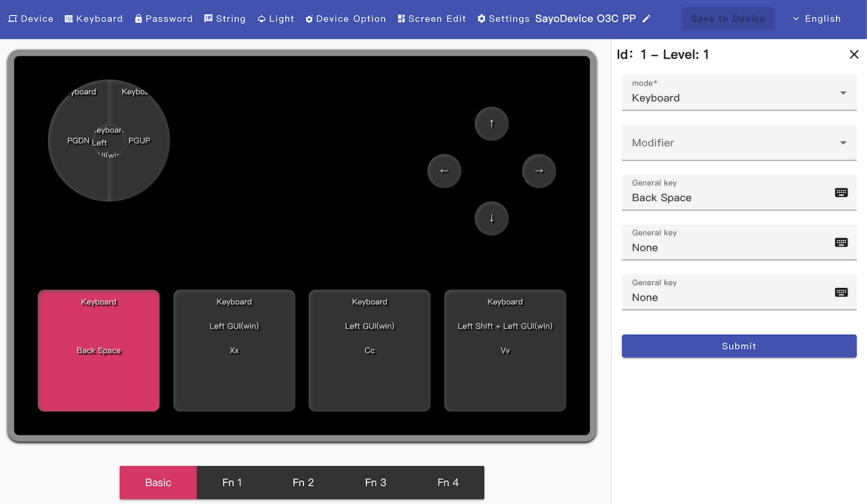The height and width of the screenshot is (504, 867).
Task: Select the right arrow key button
Action: tap(539, 171)
